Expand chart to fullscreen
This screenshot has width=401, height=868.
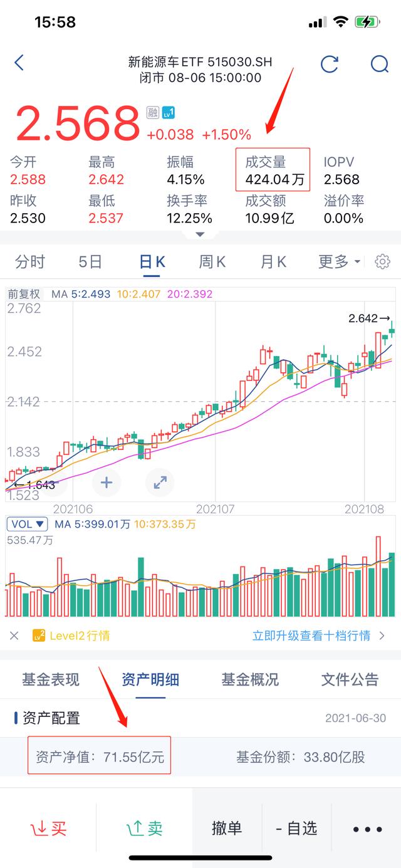[160, 482]
